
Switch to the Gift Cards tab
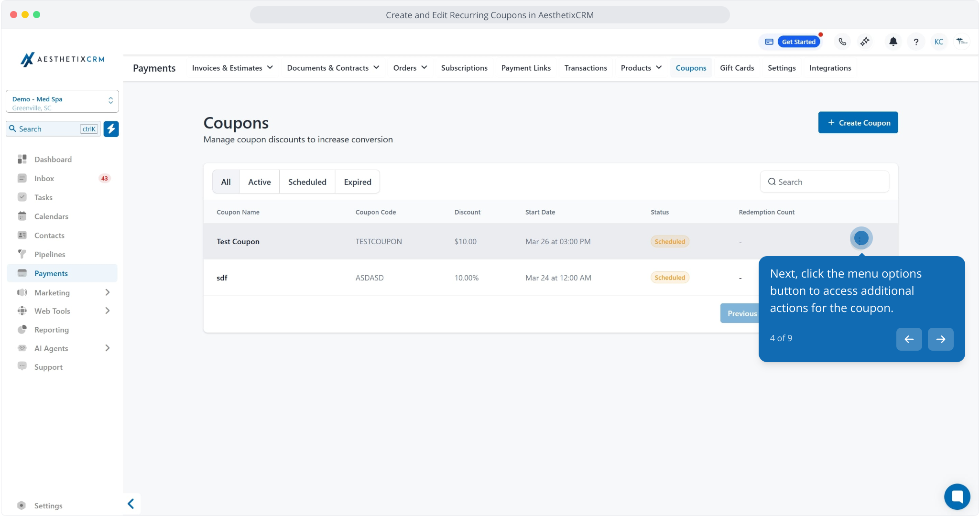(x=737, y=68)
